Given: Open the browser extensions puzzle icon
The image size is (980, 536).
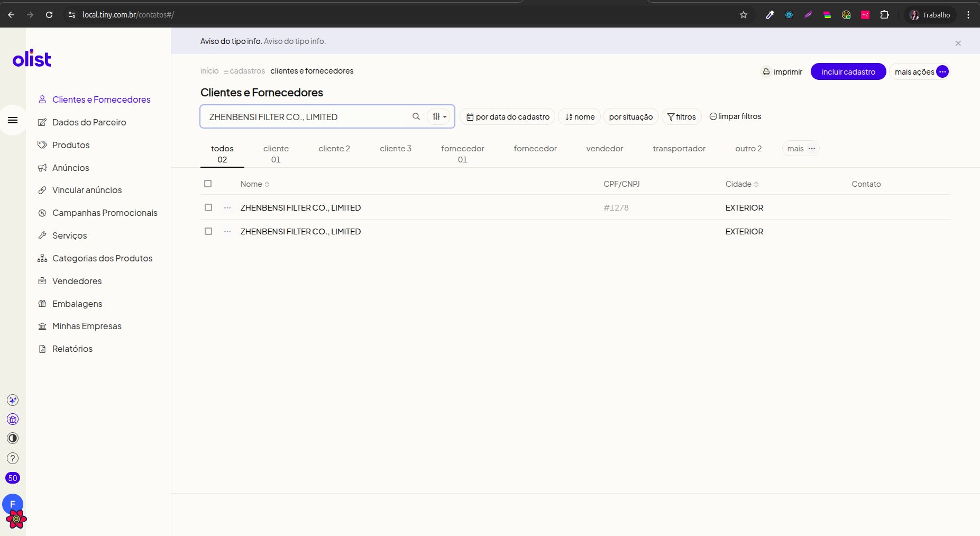Looking at the screenshot, I should (x=884, y=15).
